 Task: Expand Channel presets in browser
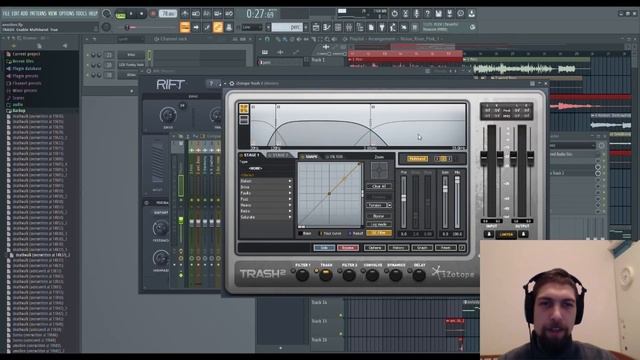[x=27, y=83]
